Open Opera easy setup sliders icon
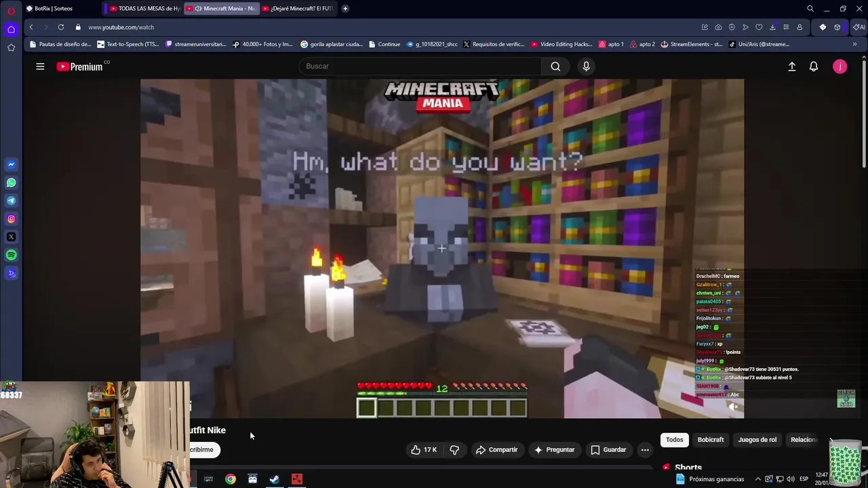 click(786, 27)
